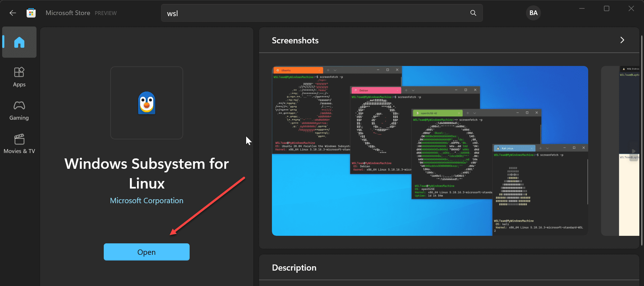Go back with the back arrow
The width and height of the screenshot is (644, 286).
click(13, 13)
